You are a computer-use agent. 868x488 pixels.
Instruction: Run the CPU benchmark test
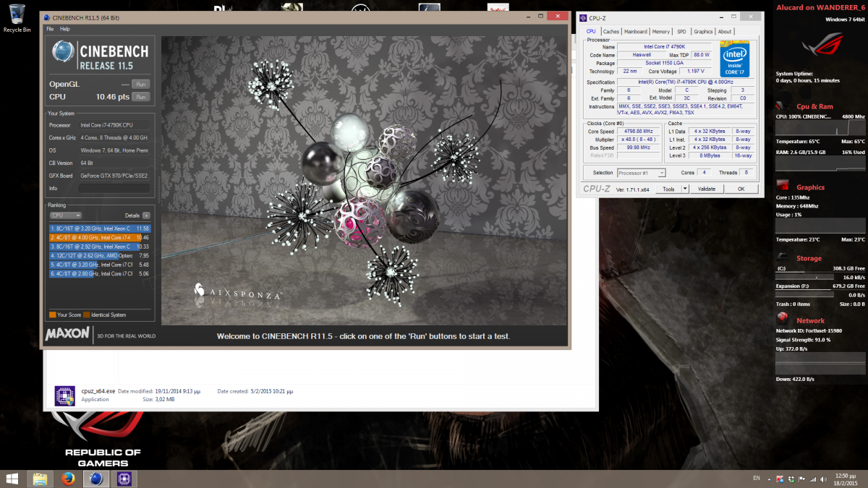tap(140, 97)
